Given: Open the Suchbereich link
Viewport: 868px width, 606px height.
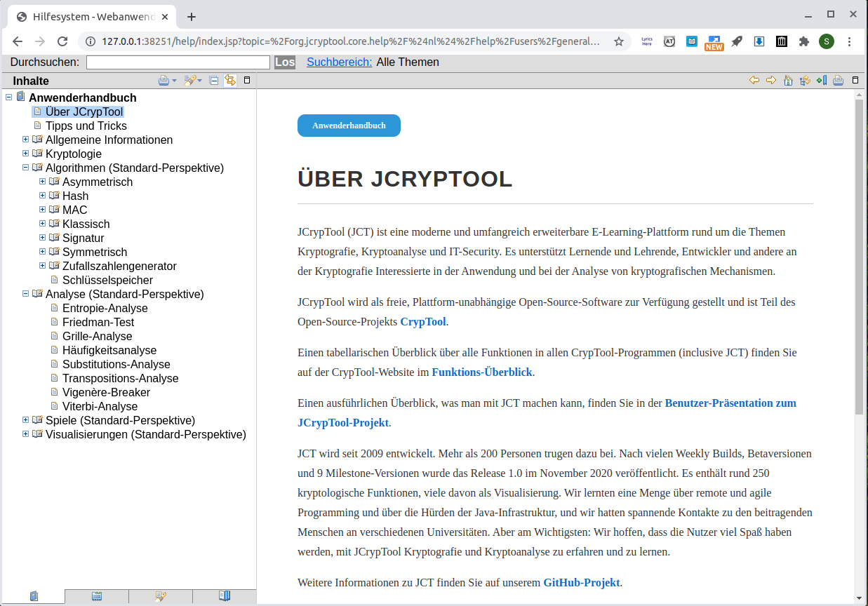Looking at the screenshot, I should [340, 62].
